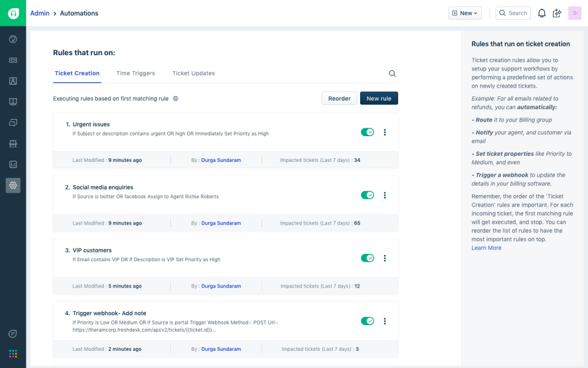The height and width of the screenshot is (368, 588).
Task: Open the Analytics reports icon in sidebar
Action: pyautogui.click(x=13, y=164)
